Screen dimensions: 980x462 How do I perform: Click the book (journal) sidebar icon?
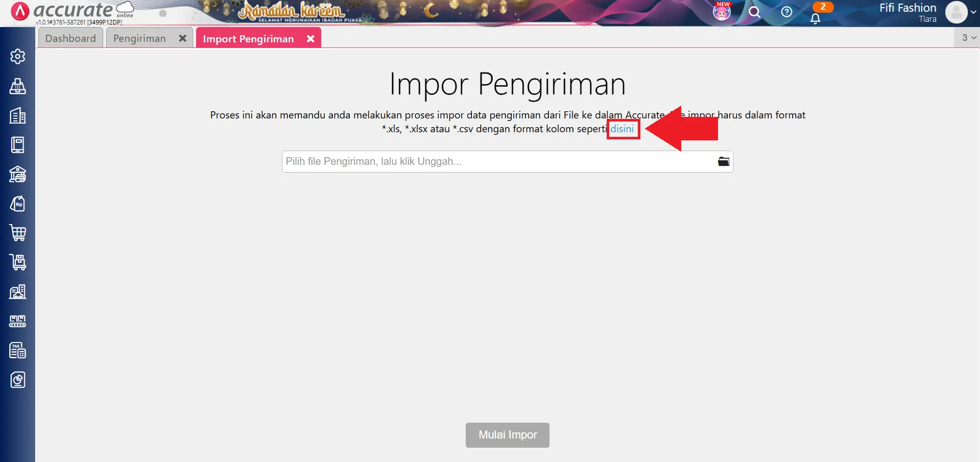tap(18, 144)
